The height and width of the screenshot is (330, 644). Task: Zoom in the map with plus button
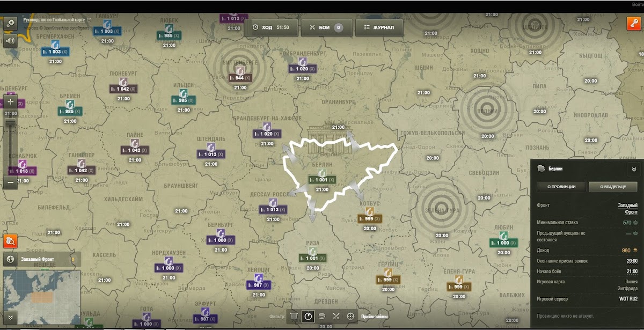click(x=11, y=101)
